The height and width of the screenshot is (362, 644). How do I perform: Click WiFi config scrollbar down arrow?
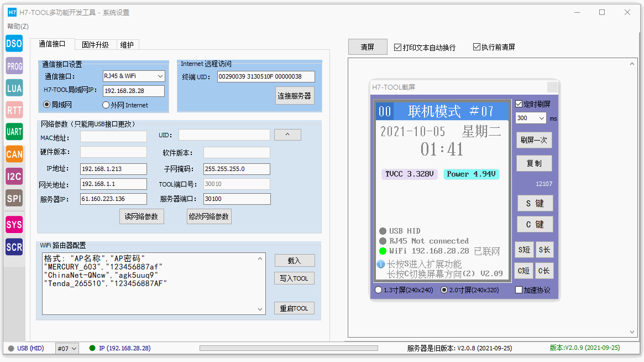point(260,309)
